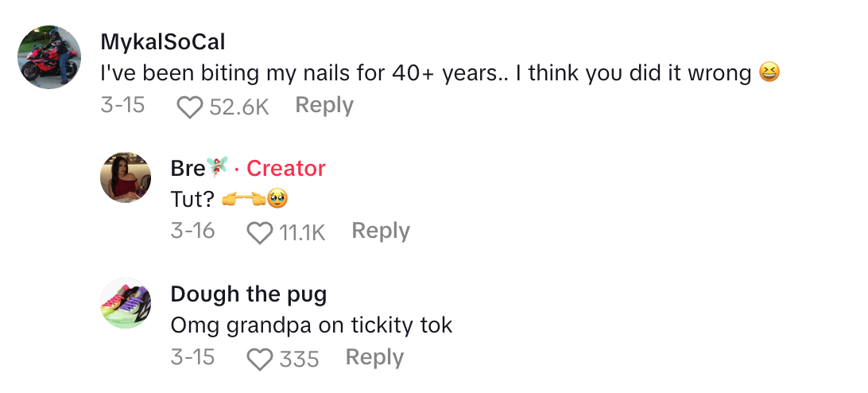Reply to Bre's creator comment

pos(381,231)
